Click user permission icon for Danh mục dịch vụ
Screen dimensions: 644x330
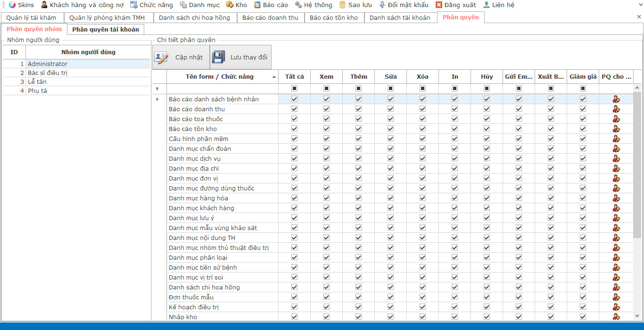[x=616, y=158]
